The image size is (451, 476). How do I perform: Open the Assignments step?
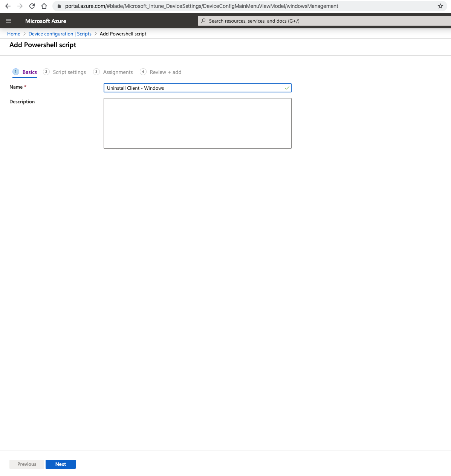coord(118,72)
